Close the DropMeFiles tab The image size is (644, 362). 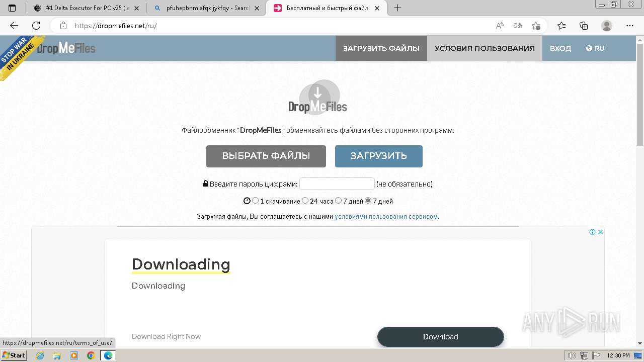coord(377,8)
